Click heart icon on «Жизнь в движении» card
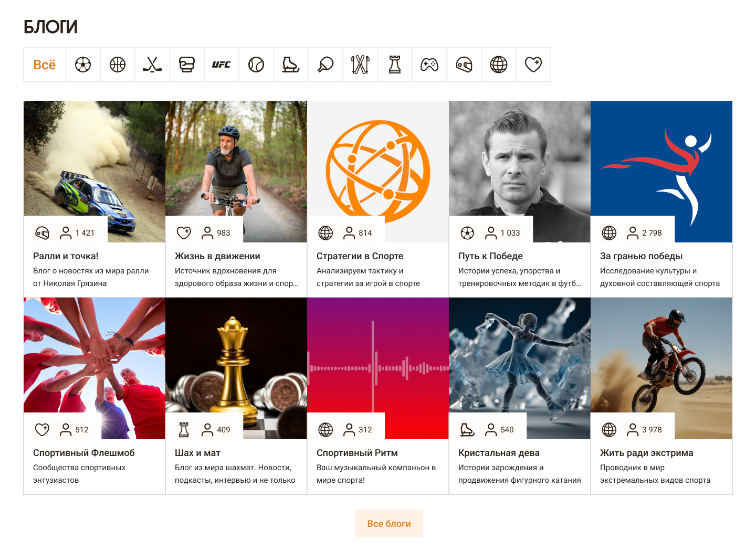Image resolution: width=756 pixels, height=551 pixels. pyautogui.click(x=184, y=233)
